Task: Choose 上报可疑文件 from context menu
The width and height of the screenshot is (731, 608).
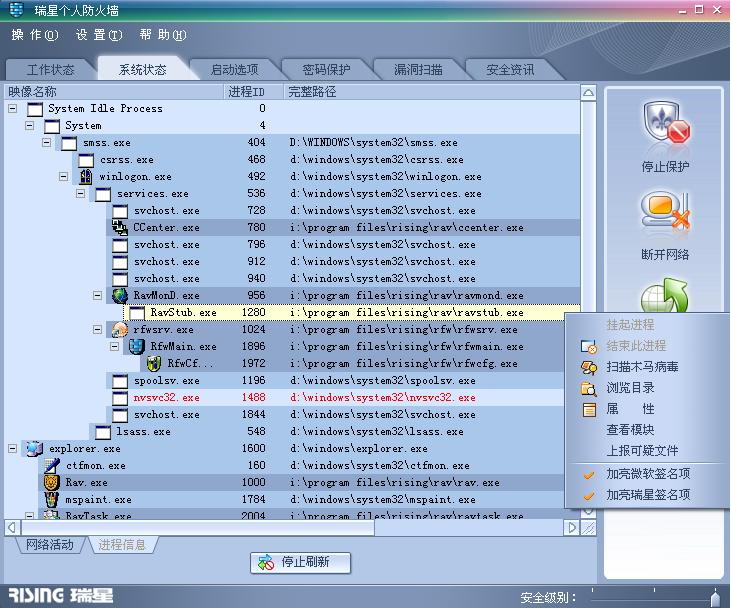Action: (642, 451)
